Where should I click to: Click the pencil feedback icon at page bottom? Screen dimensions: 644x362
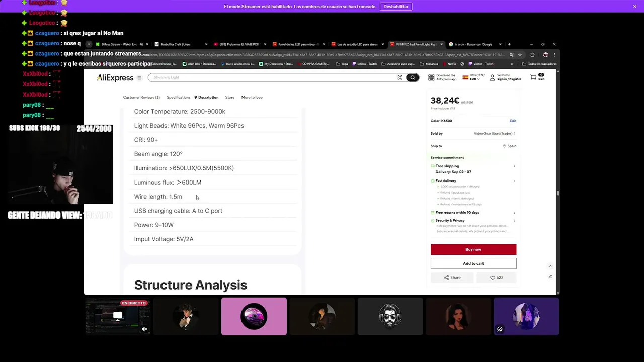[550, 277]
